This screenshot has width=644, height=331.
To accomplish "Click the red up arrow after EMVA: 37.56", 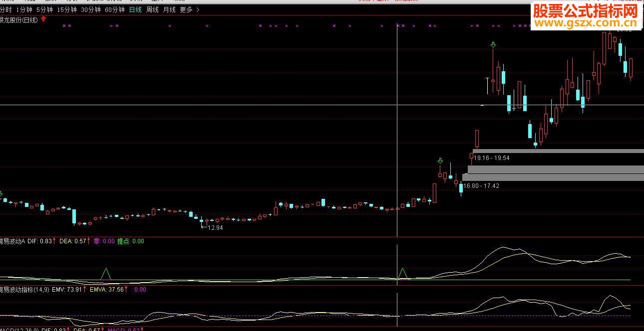I will coord(127,290).
